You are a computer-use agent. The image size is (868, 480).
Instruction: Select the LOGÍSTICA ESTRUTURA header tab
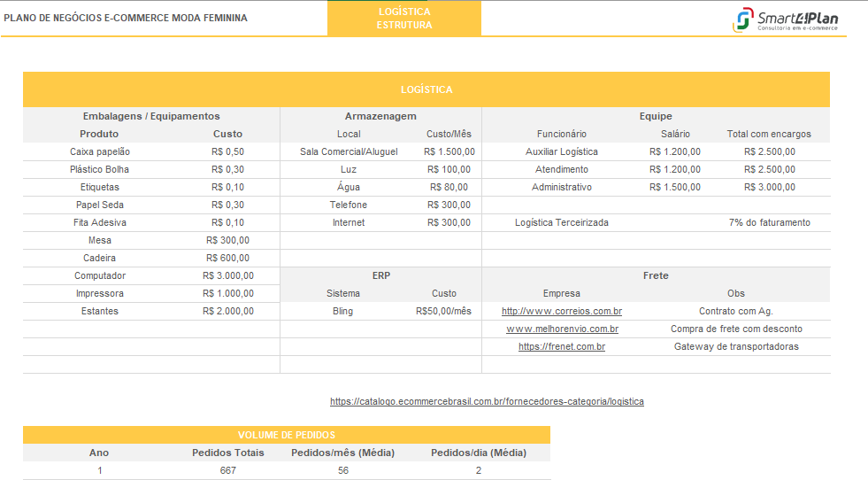point(404,19)
